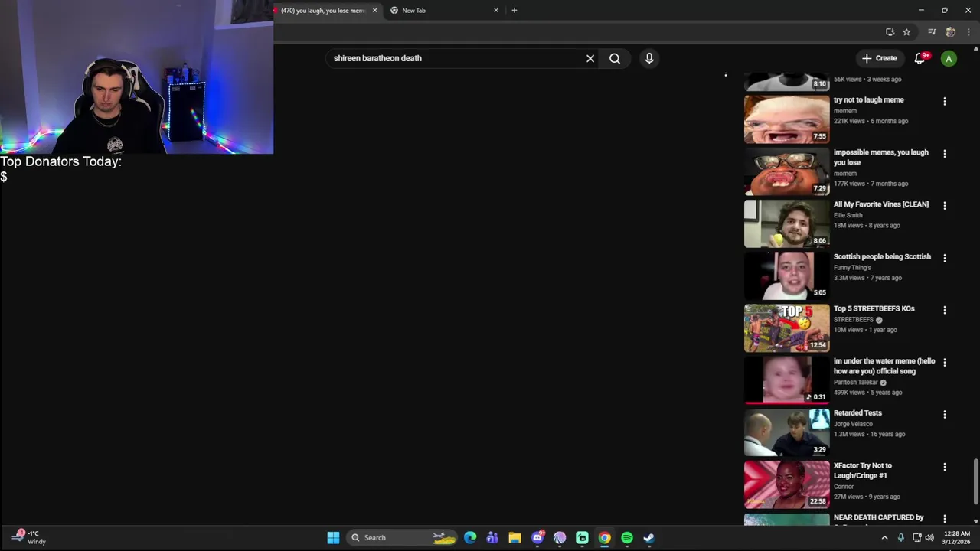Open File Explorer from the taskbar
This screenshot has height=551, width=980.
click(514, 537)
